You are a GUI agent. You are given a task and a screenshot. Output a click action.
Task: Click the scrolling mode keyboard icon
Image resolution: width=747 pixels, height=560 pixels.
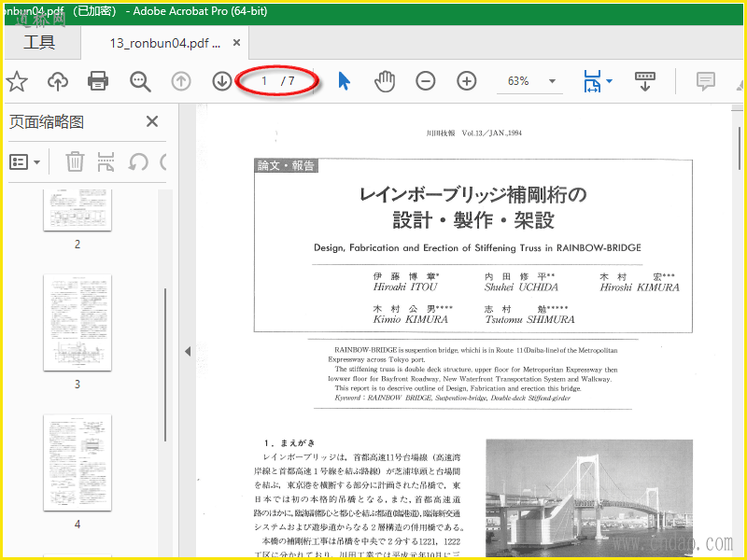644,81
